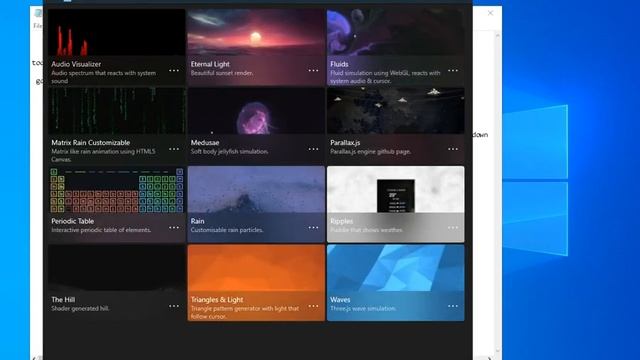Screen dimensions: 640x360
Task: Select the Triangles & Light thumbnail
Action: 256,268
